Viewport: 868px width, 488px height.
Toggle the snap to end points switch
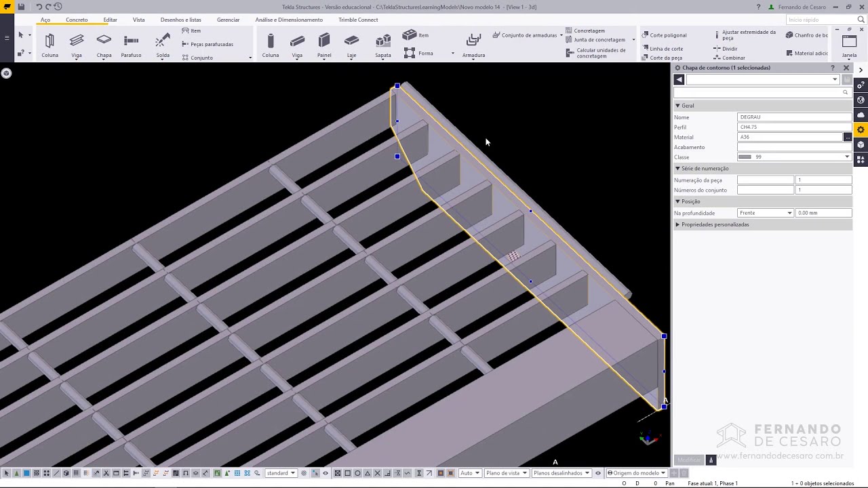tap(347, 473)
